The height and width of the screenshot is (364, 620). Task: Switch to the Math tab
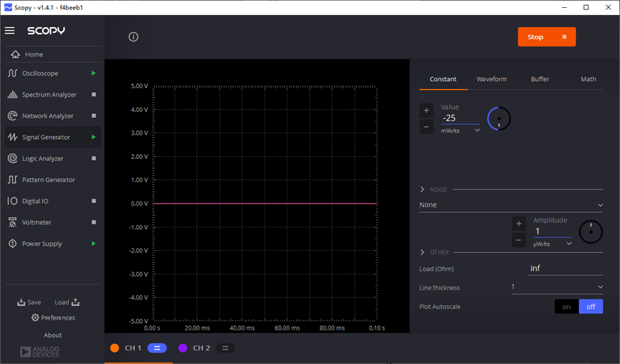pyautogui.click(x=588, y=80)
